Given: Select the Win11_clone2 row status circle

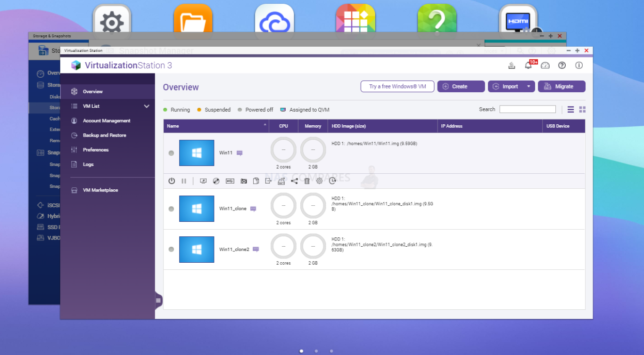Looking at the screenshot, I should point(171,249).
